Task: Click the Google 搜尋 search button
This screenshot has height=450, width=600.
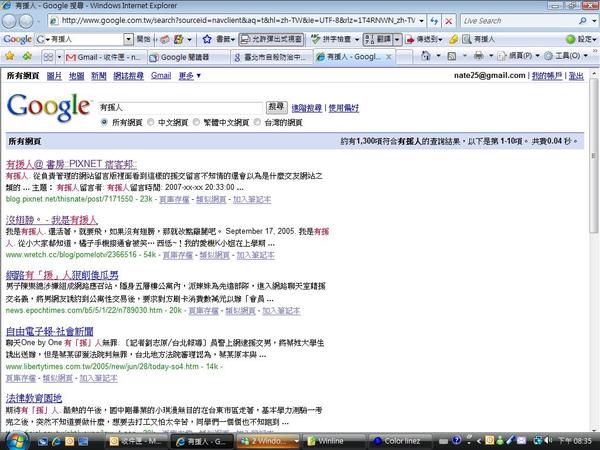Action: tap(276, 107)
